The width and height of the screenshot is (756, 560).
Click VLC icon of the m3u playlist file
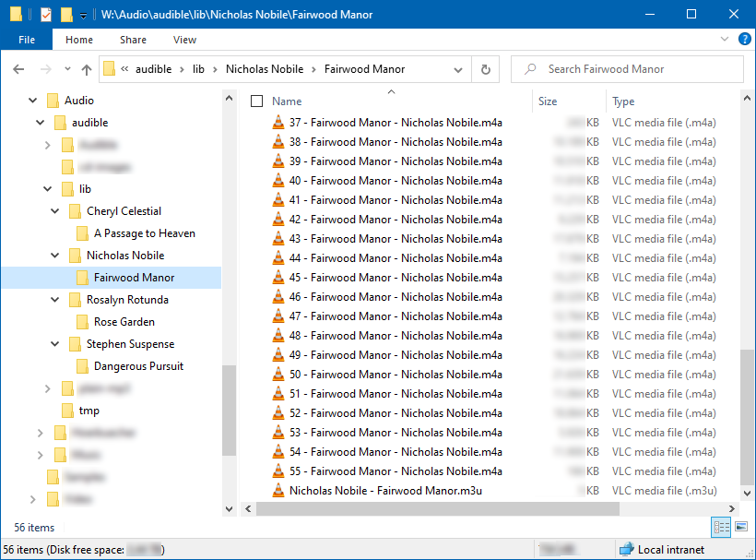click(x=278, y=491)
